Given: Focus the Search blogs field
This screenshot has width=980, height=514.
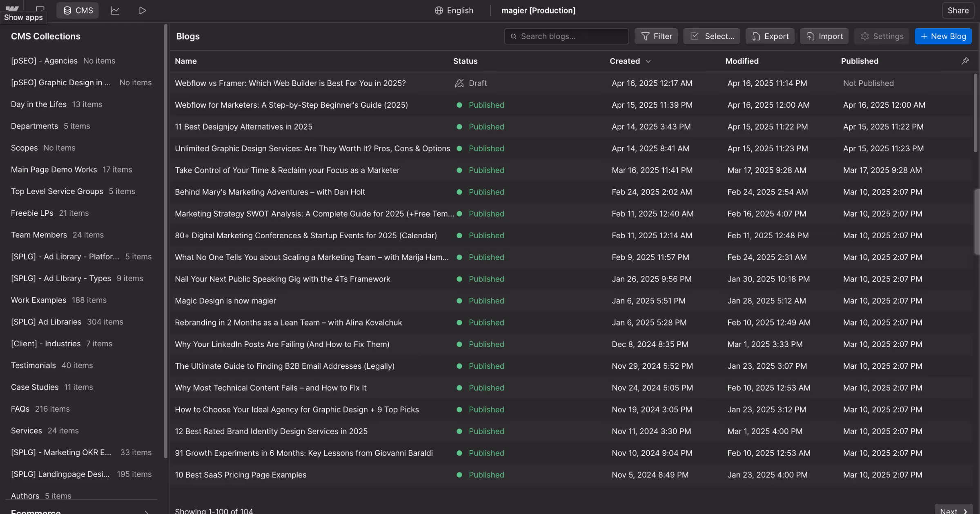Looking at the screenshot, I should [x=566, y=36].
